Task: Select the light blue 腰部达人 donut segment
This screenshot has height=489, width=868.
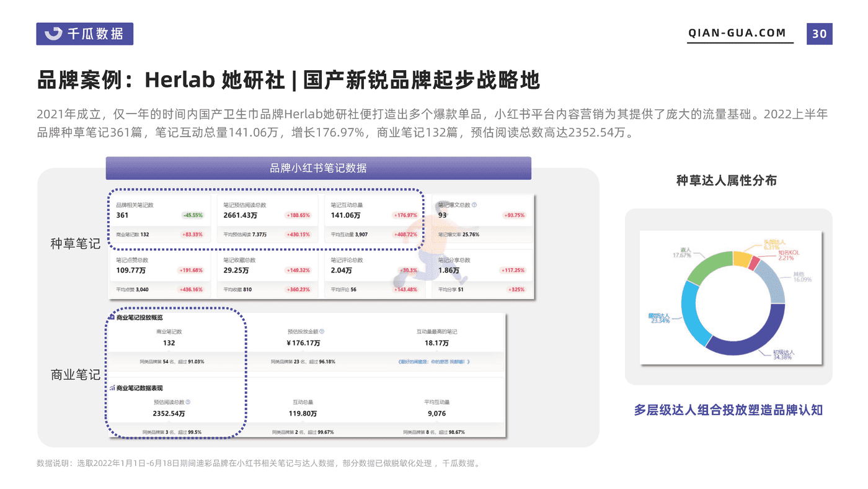Action: pyautogui.click(x=691, y=315)
